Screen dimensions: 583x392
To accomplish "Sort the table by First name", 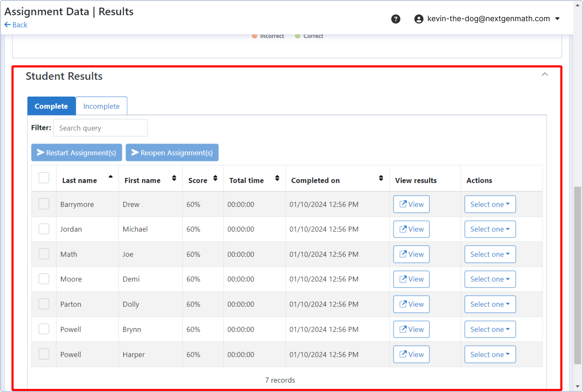I will click(174, 178).
